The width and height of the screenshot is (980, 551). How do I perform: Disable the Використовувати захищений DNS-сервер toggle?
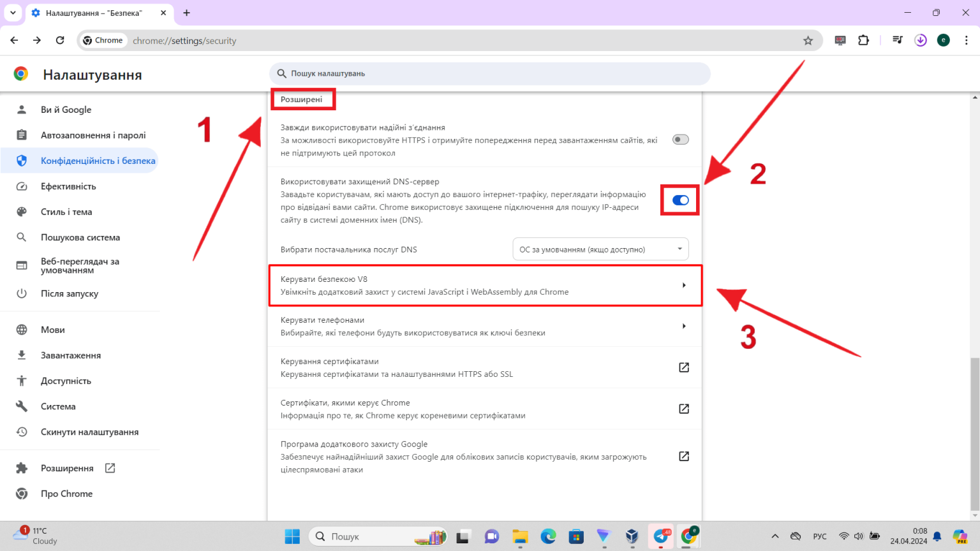pyautogui.click(x=679, y=200)
